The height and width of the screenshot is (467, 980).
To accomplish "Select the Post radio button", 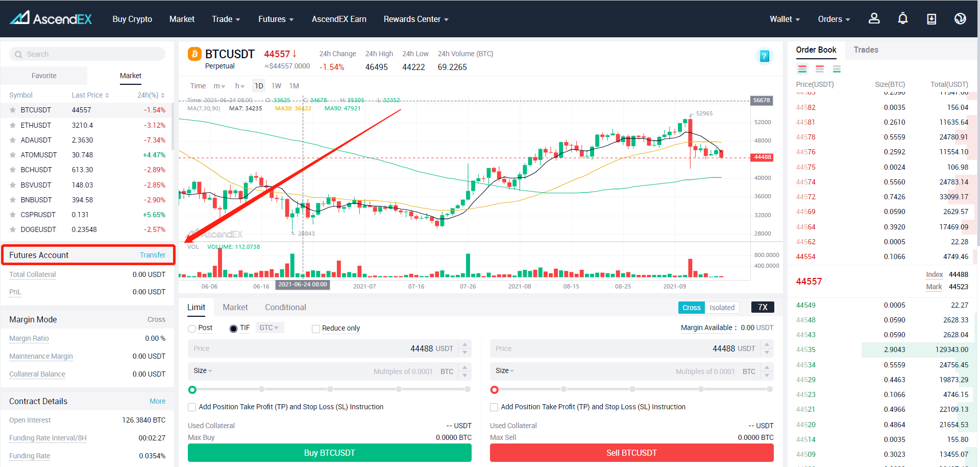I will click(192, 329).
